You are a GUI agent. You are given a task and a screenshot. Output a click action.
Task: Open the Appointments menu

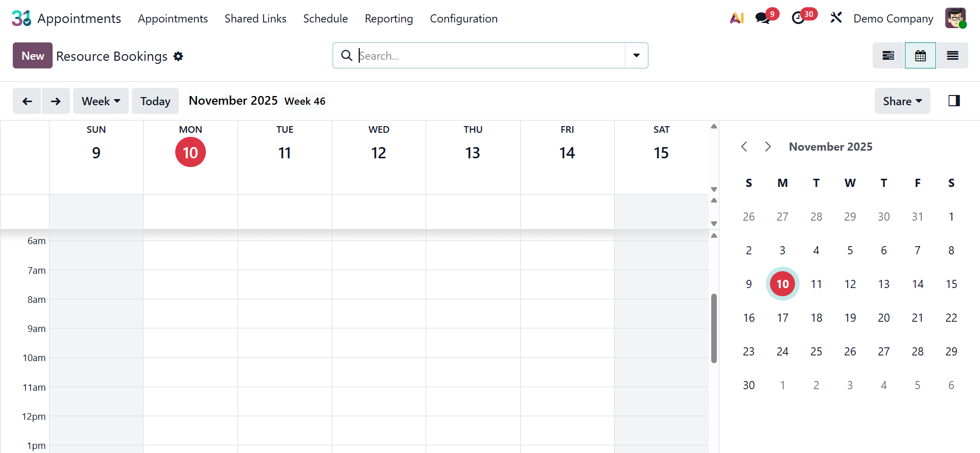tap(173, 18)
